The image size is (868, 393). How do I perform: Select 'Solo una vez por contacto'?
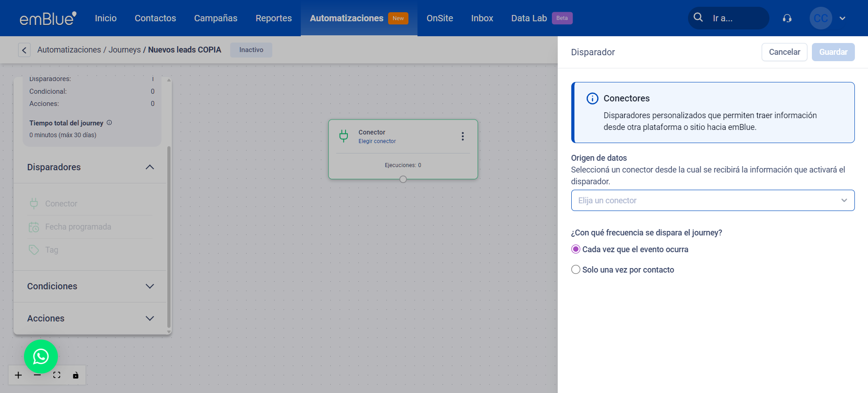576,270
